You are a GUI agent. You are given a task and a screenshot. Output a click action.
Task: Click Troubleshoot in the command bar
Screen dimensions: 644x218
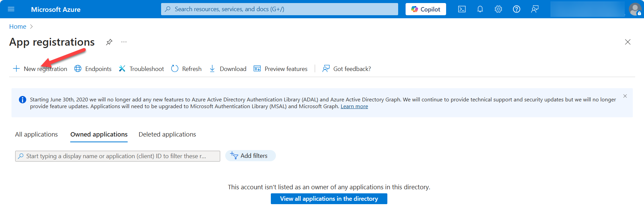[x=141, y=69]
